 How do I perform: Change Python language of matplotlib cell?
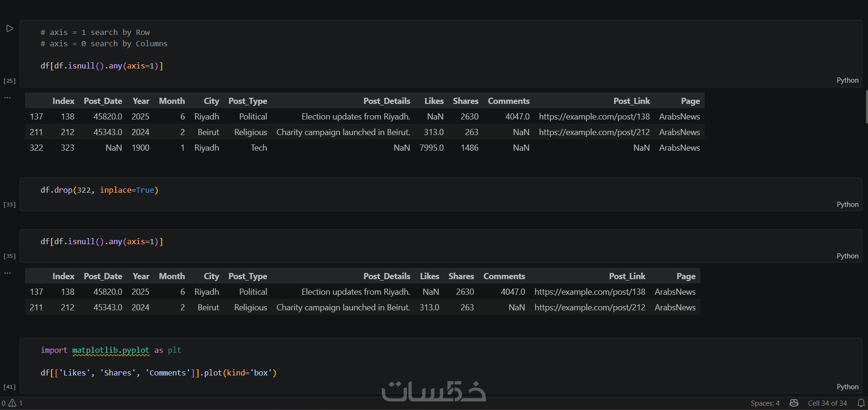pos(847,387)
